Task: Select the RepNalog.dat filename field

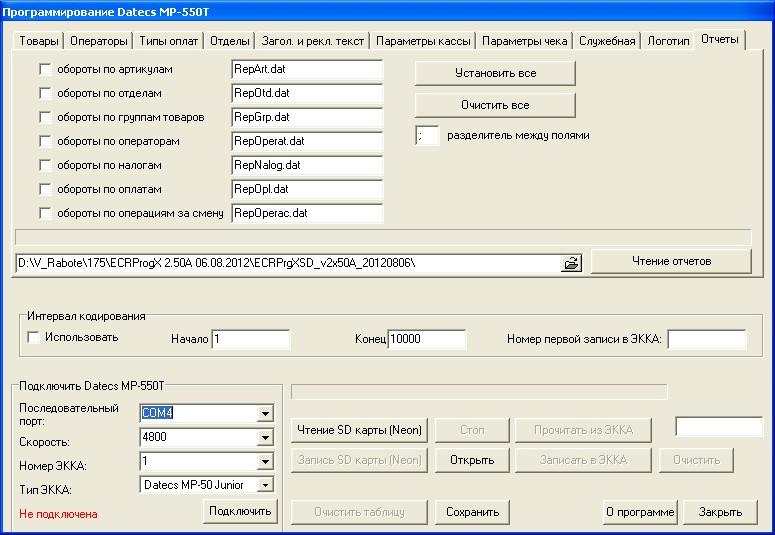Action: click(x=307, y=165)
